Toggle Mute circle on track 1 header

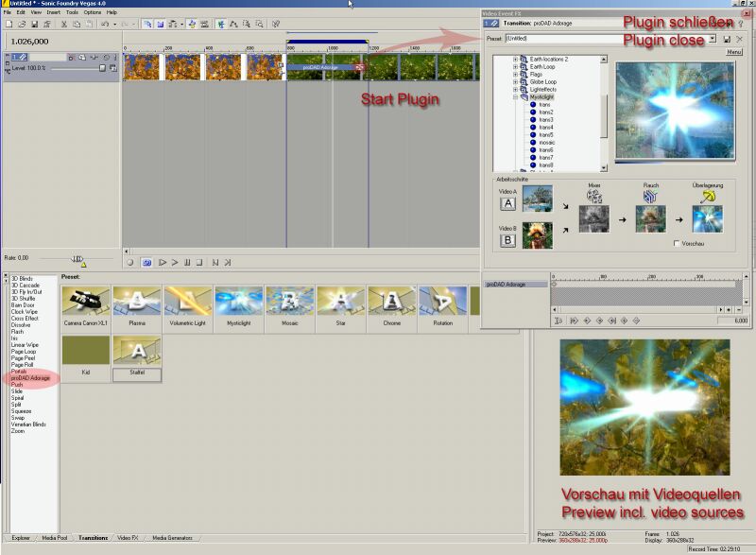click(x=107, y=58)
